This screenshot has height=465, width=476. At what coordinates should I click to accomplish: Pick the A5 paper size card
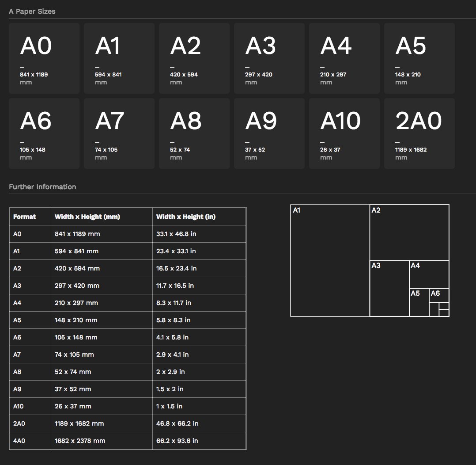tap(419, 58)
